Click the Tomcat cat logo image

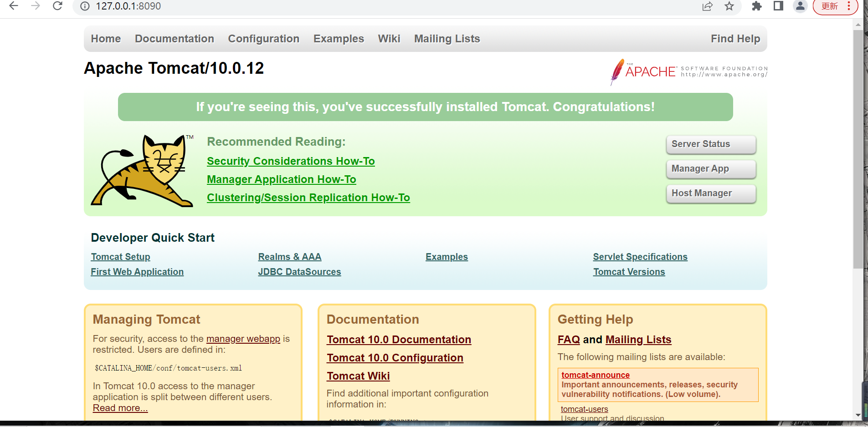pos(143,171)
